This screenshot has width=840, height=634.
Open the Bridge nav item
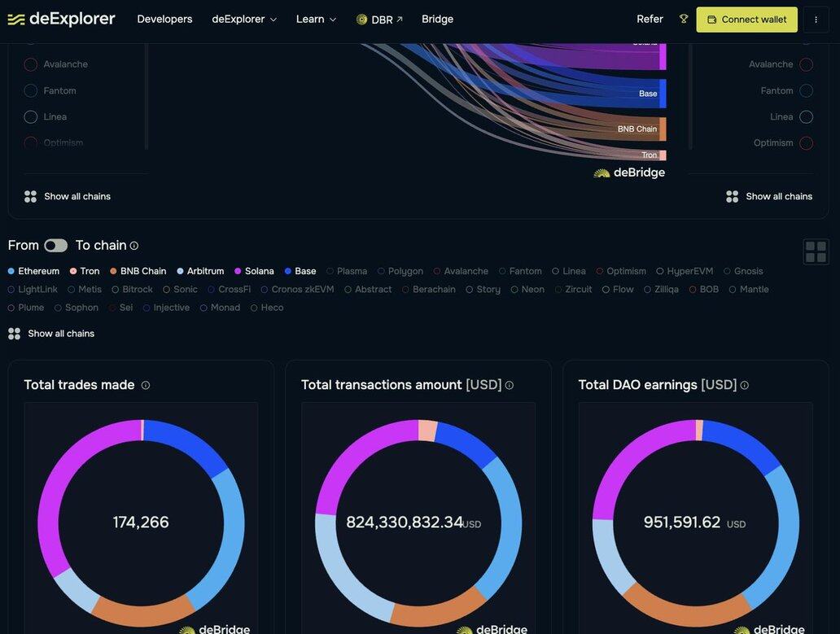(x=437, y=20)
